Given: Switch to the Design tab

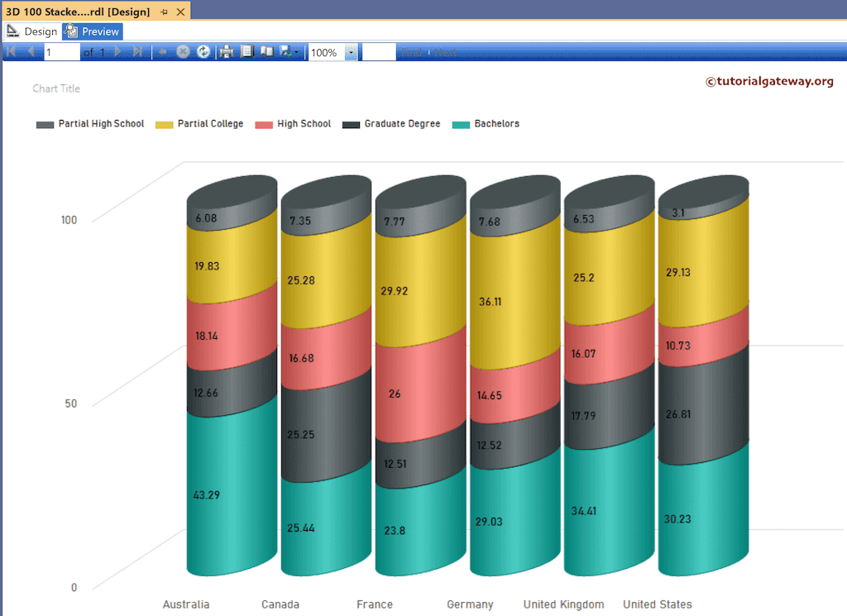Looking at the screenshot, I should click(32, 31).
